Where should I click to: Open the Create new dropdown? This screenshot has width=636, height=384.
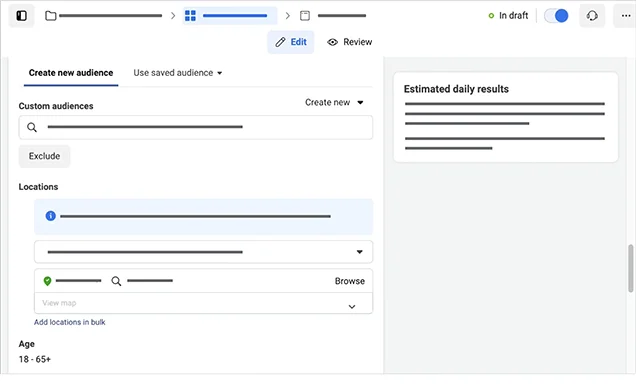click(x=334, y=103)
